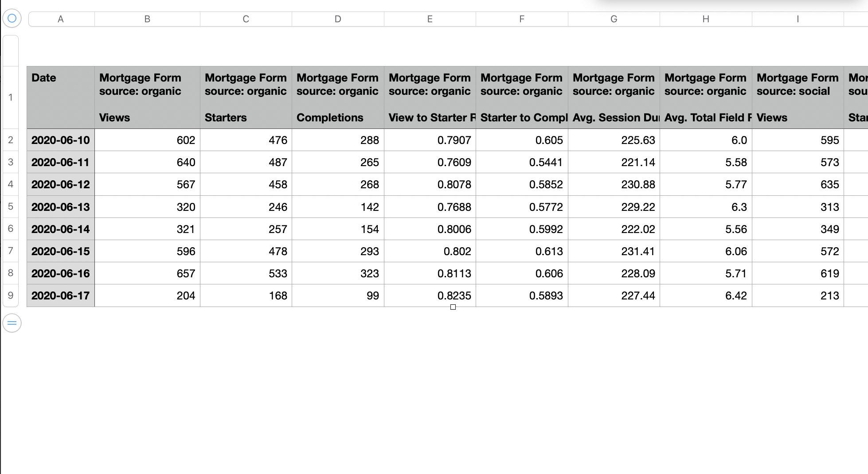868x474 pixels.
Task: Click the cell with value 227.44
Action: point(614,295)
